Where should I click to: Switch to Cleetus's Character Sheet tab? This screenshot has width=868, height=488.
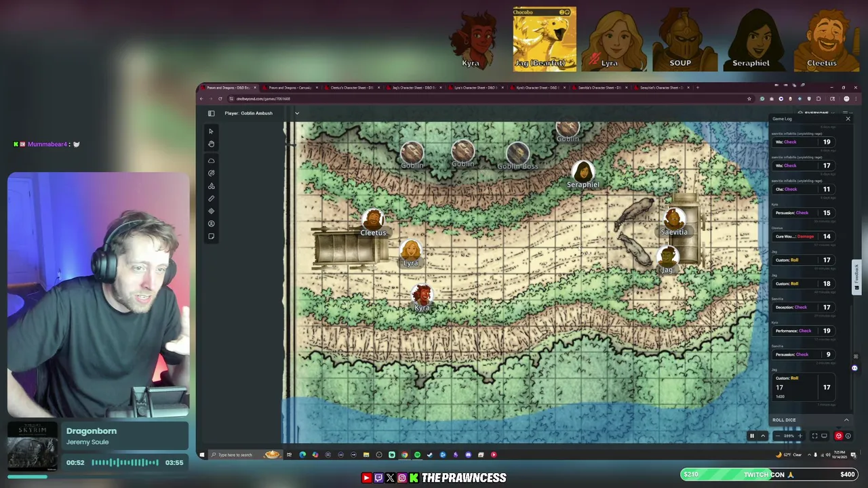tap(351, 87)
